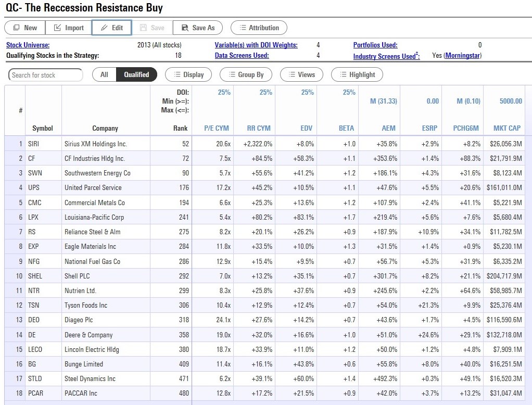Click the Save As button
532x405 pixels.
click(x=197, y=28)
